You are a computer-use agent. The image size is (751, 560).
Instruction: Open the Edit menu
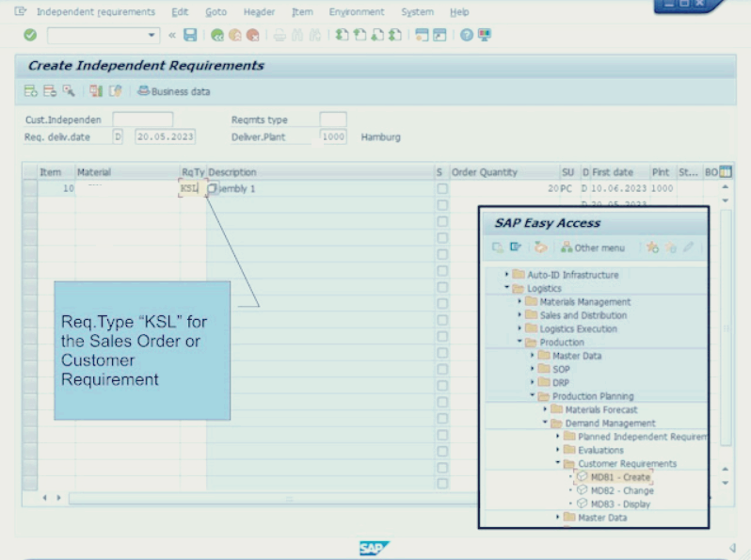(x=180, y=11)
